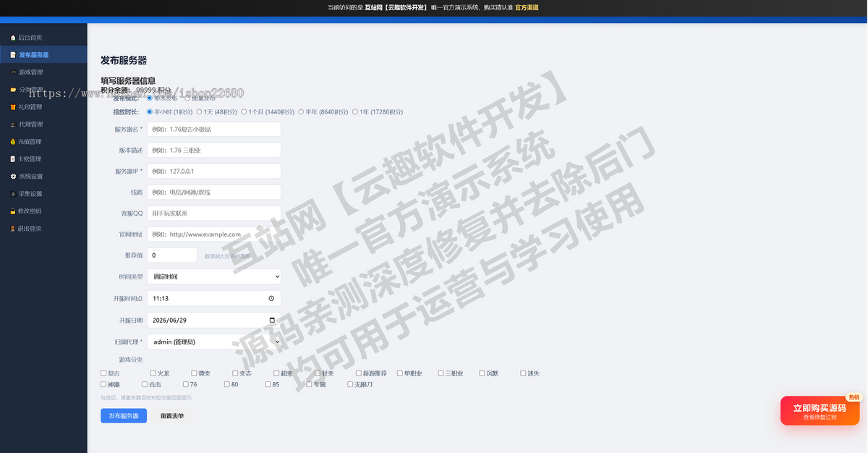Screen dimensions: 868x453
Task: Tick the 三职业 checkbox
Action: point(441,373)
